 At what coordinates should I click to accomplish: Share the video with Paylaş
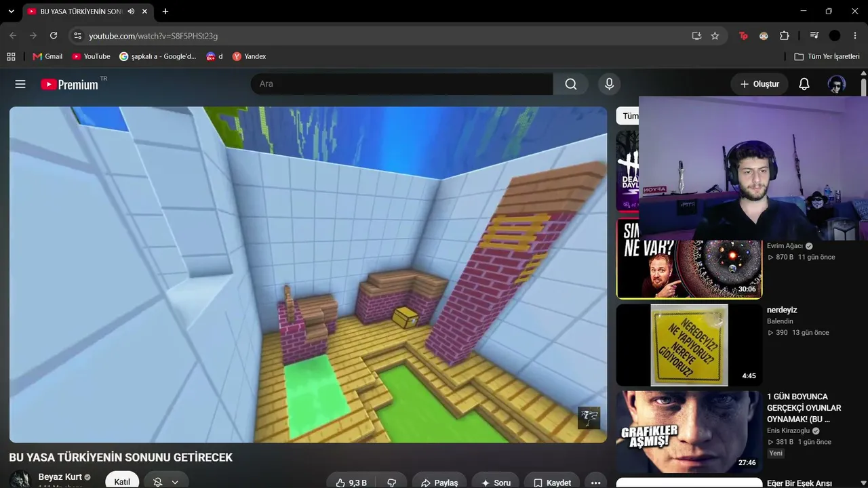pos(439,483)
